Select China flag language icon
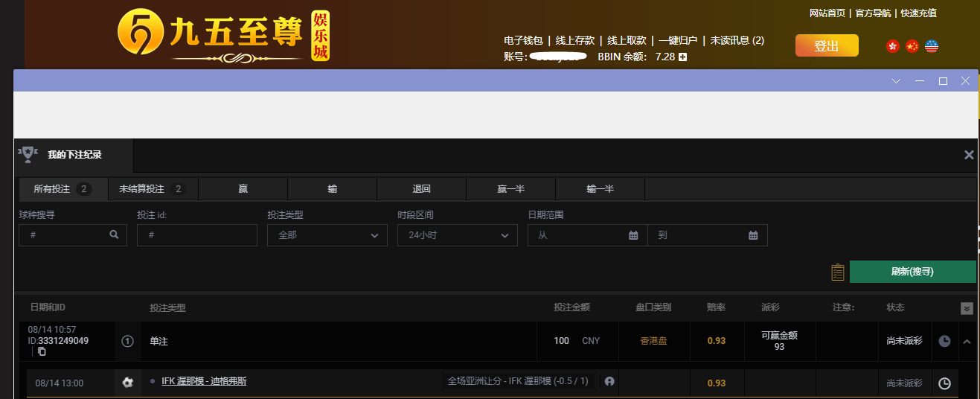 [x=912, y=46]
